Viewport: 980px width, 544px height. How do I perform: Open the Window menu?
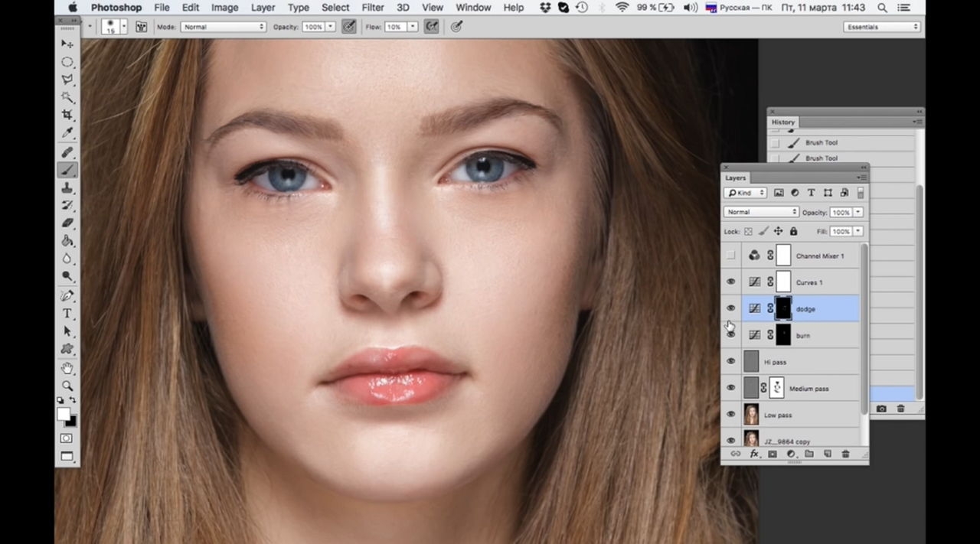click(473, 8)
